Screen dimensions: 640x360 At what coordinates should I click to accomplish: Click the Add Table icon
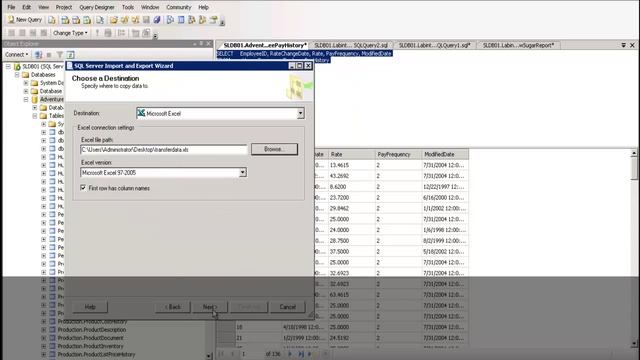click(x=135, y=33)
